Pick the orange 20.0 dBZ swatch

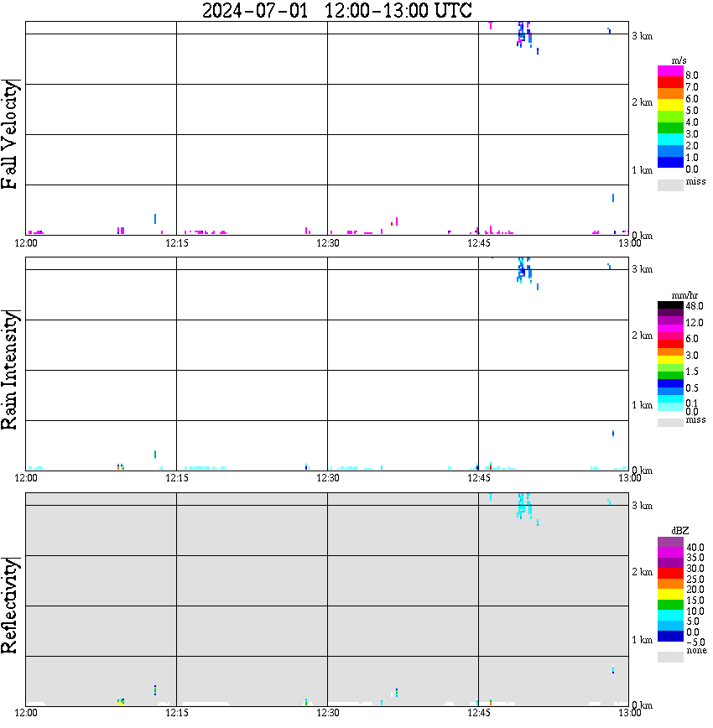(670, 584)
